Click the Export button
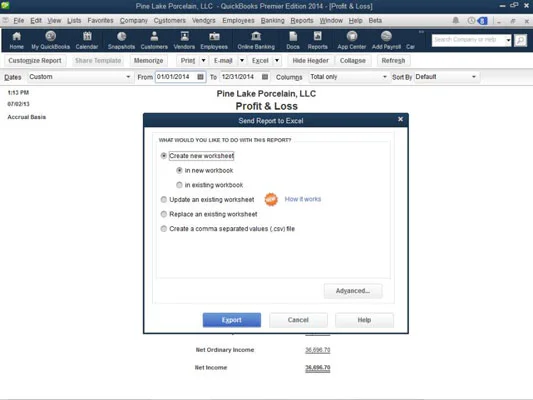 coord(232,320)
